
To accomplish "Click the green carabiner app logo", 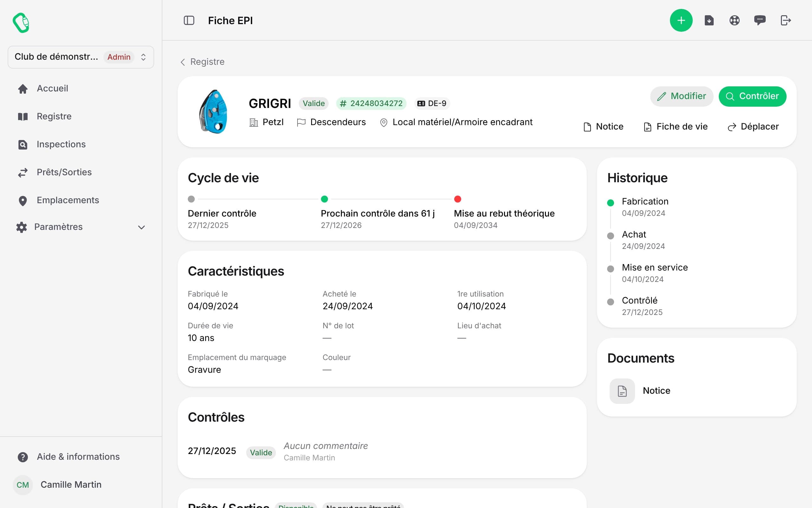I will point(21,23).
